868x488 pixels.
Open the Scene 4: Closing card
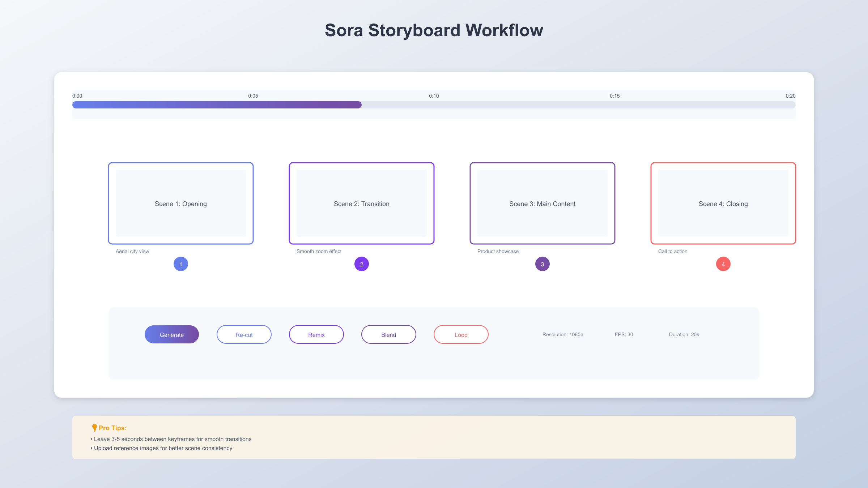tap(723, 203)
